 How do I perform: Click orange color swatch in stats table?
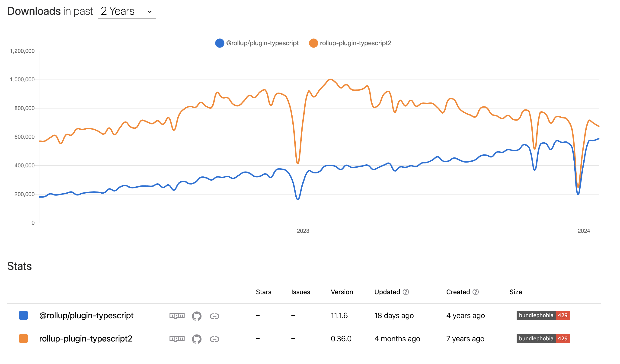tap(23, 338)
